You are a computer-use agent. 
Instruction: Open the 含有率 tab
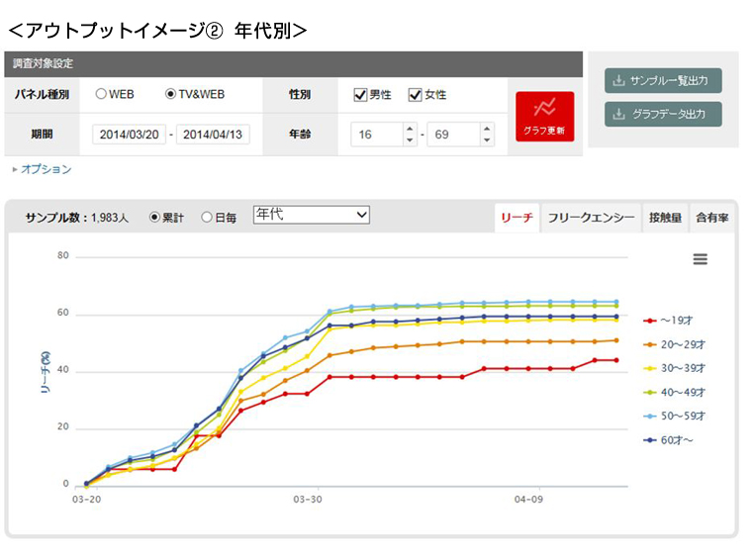click(711, 217)
